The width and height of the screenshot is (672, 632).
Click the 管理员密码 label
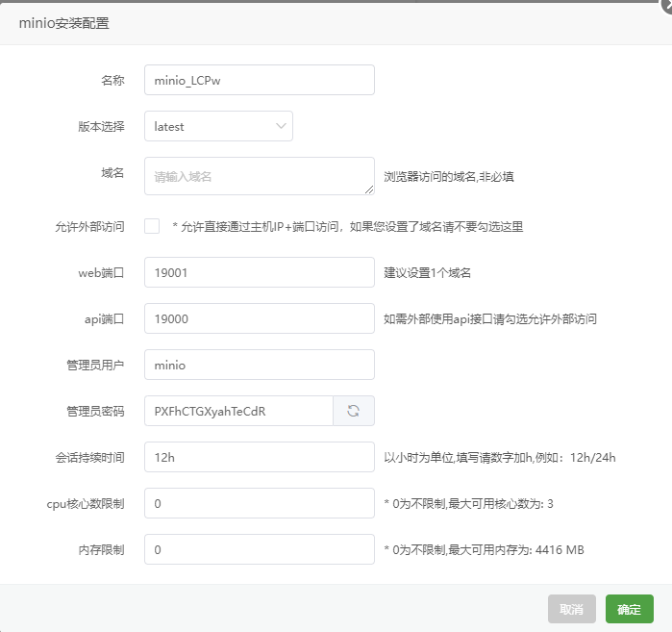click(95, 411)
